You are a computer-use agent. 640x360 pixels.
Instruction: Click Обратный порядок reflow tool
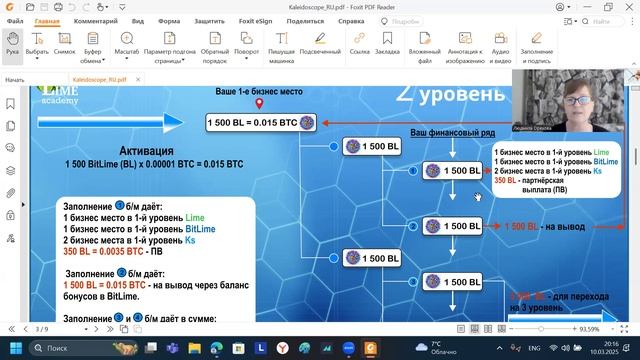[x=215, y=47]
